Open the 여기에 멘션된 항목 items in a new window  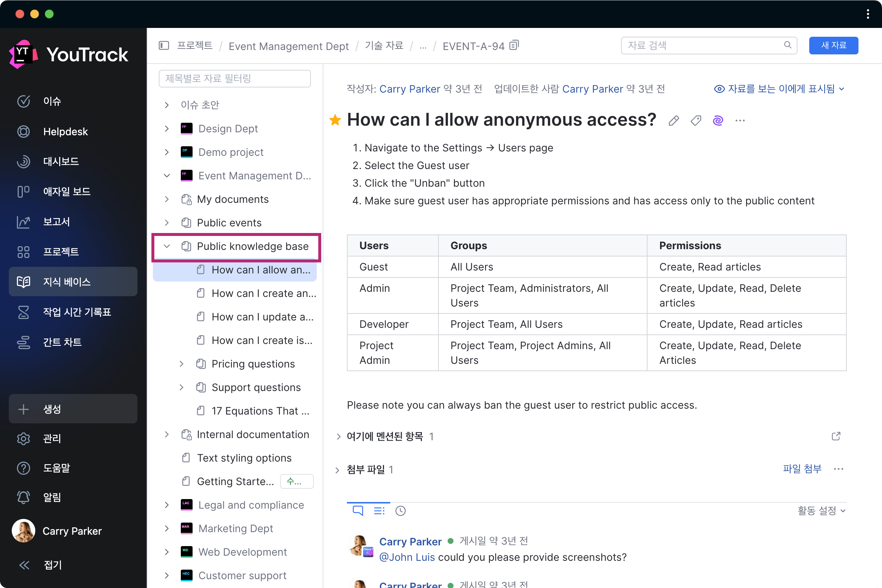(836, 436)
